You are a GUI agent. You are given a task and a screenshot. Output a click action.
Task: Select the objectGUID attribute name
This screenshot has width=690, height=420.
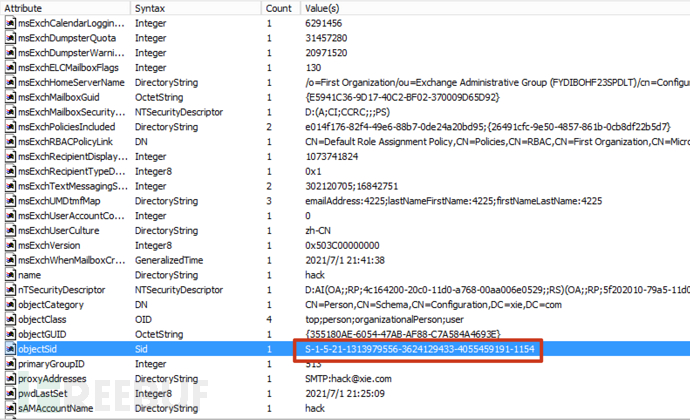pos(42,334)
